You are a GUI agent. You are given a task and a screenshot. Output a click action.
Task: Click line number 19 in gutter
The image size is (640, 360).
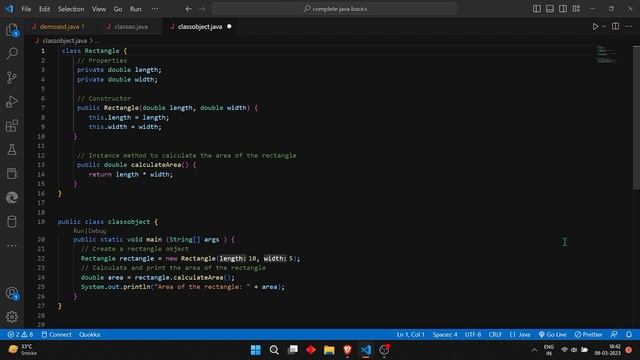point(41,222)
